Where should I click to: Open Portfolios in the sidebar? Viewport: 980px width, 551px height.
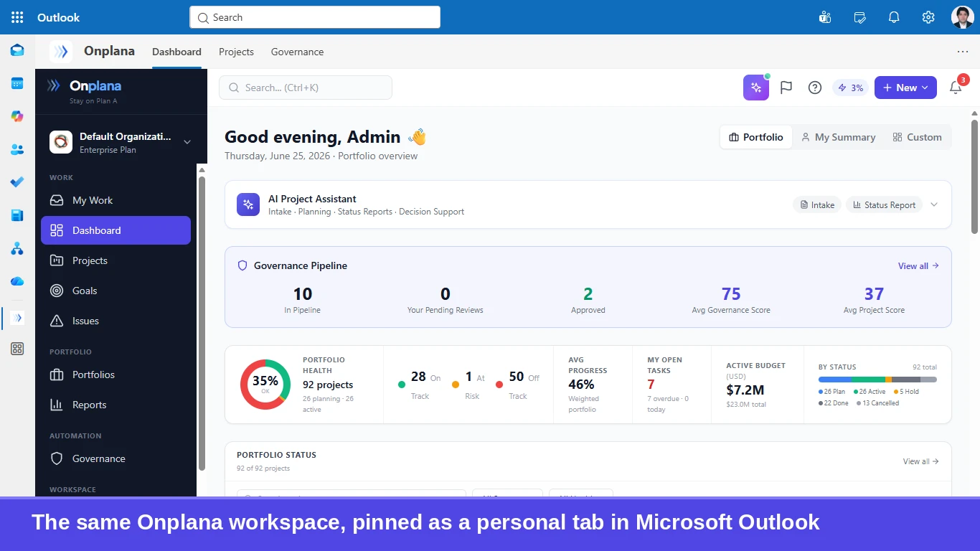pyautogui.click(x=116, y=375)
